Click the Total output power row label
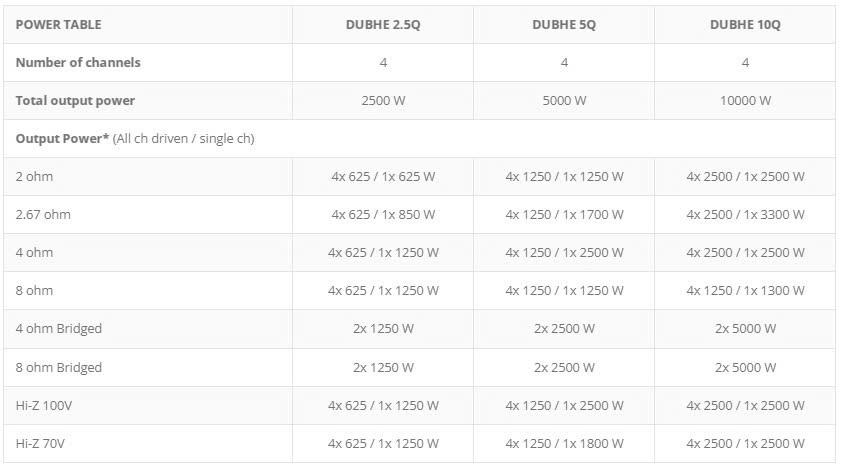The image size is (843, 468). tap(75, 100)
